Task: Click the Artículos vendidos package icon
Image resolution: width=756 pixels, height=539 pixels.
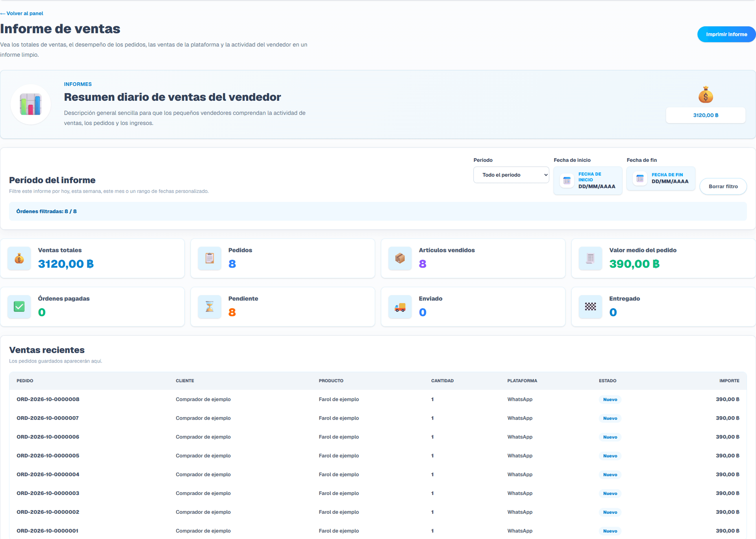Action: click(400, 258)
